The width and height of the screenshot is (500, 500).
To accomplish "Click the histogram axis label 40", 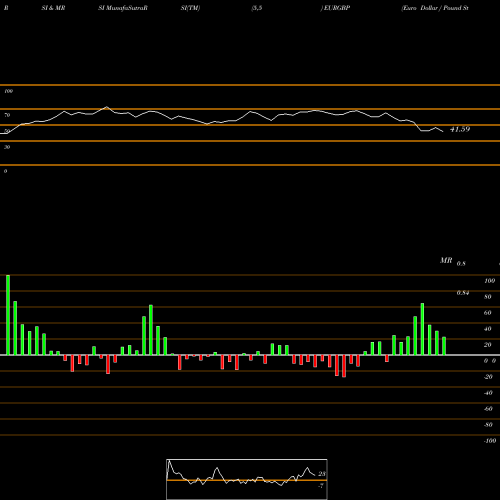I will (x=488, y=329).
